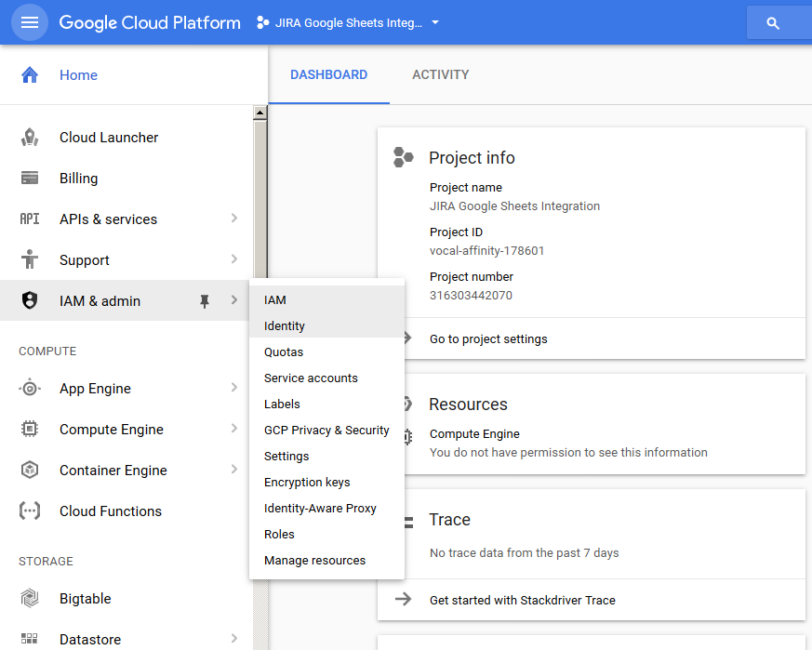812x650 pixels.
Task: Click the Support person icon
Action: (x=30, y=260)
